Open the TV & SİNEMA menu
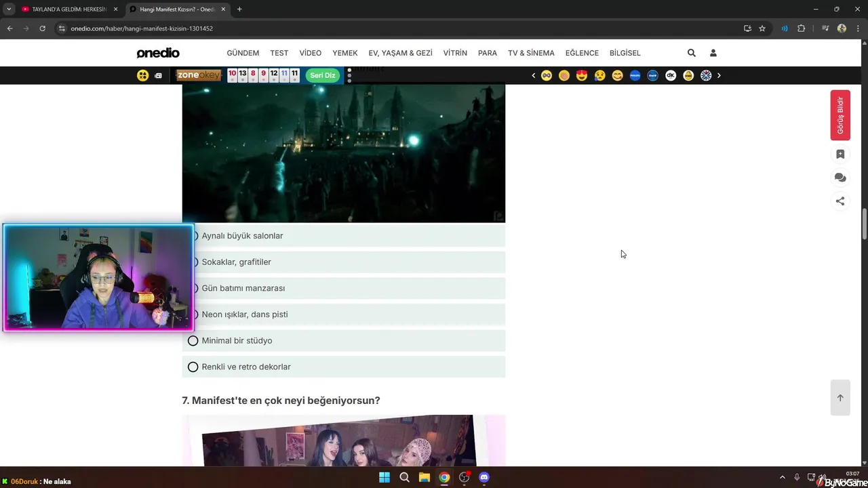 pyautogui.click(x=531, y=53)
